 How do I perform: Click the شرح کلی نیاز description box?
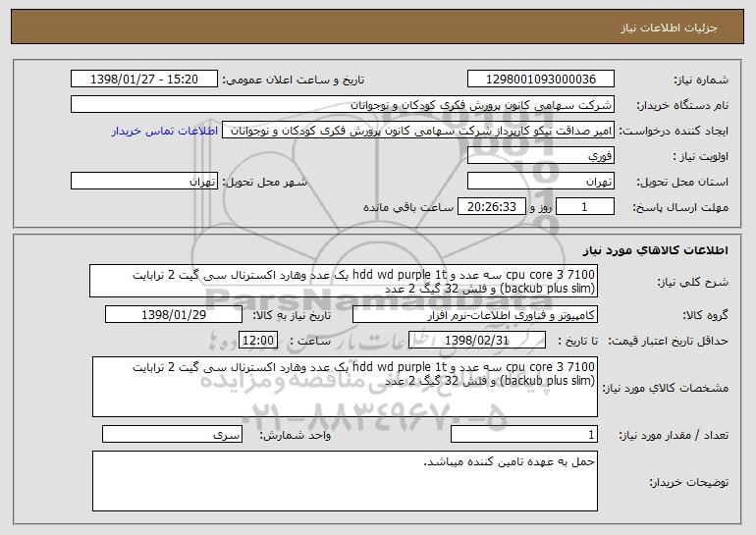coord(344,281)
